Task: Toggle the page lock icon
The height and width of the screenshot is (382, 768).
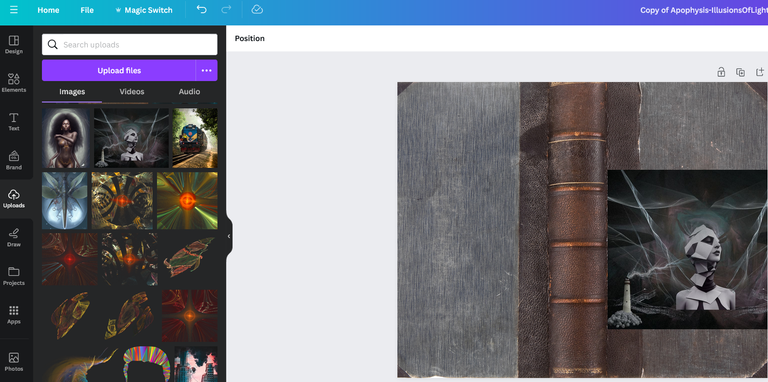Action: pyautogui.click(x=721, y=72)
